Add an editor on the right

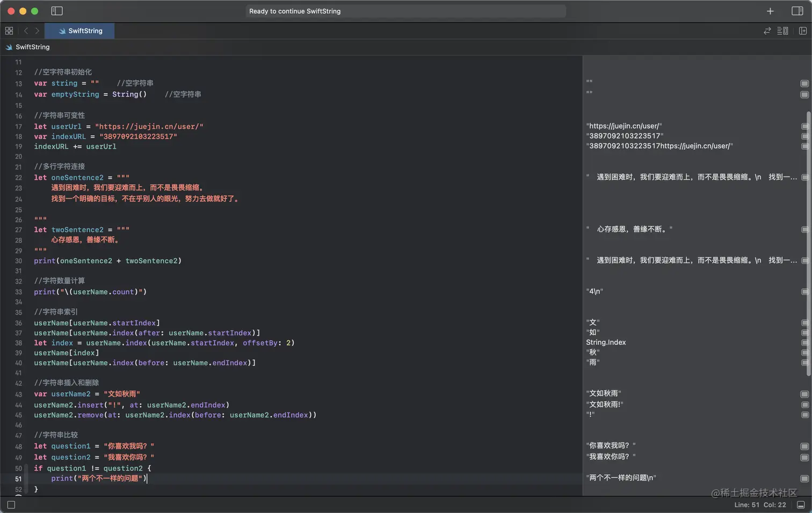coord(803,31)
